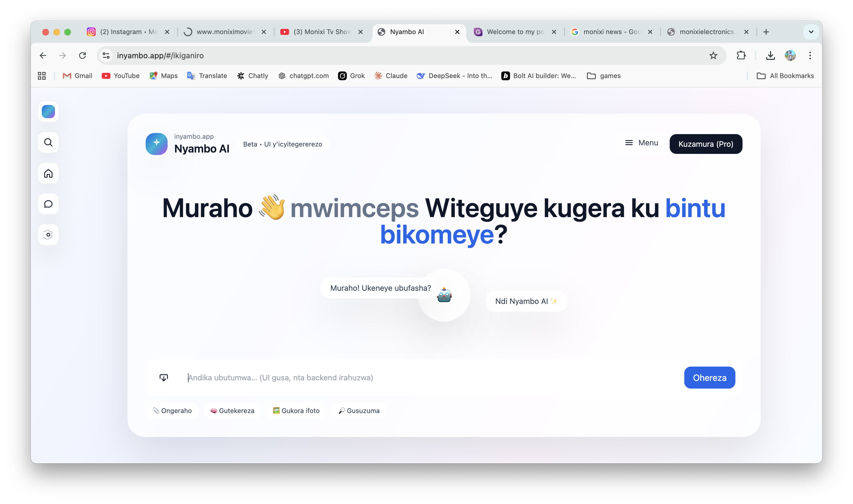Open the games bookmarks folder
This screenshot has height=504, width=853.
[x=604, y=76]
